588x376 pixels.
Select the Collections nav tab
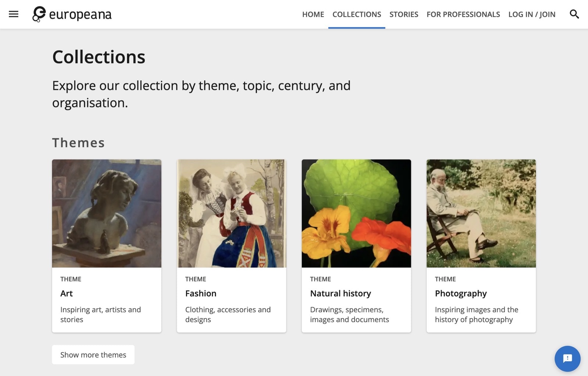(356, 14)
